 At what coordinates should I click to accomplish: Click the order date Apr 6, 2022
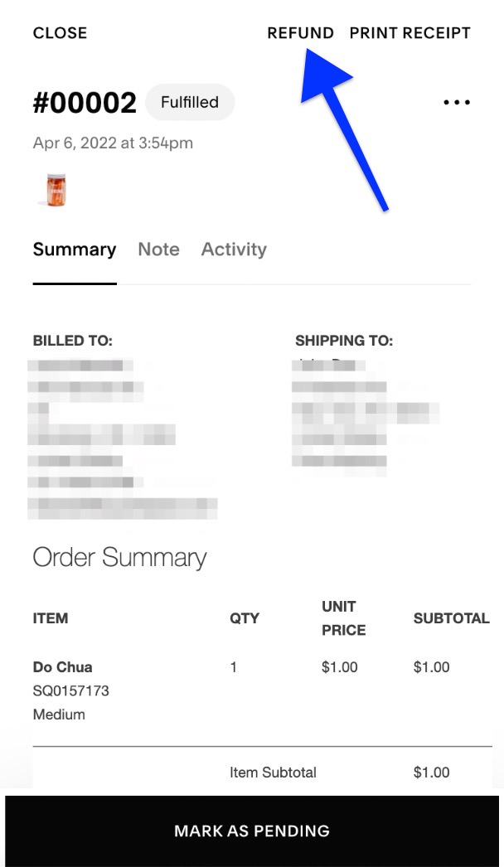112,143
